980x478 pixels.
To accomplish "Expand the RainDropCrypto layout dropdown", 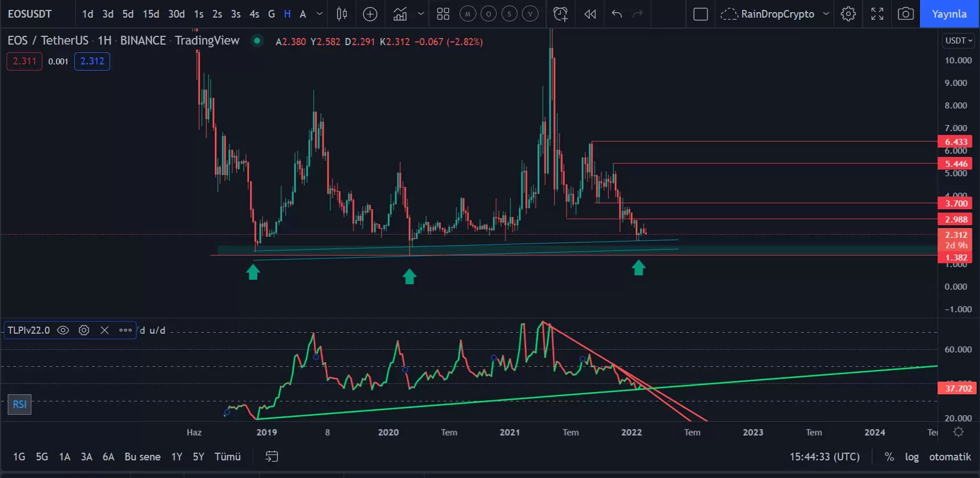I will tap(826, 14).
